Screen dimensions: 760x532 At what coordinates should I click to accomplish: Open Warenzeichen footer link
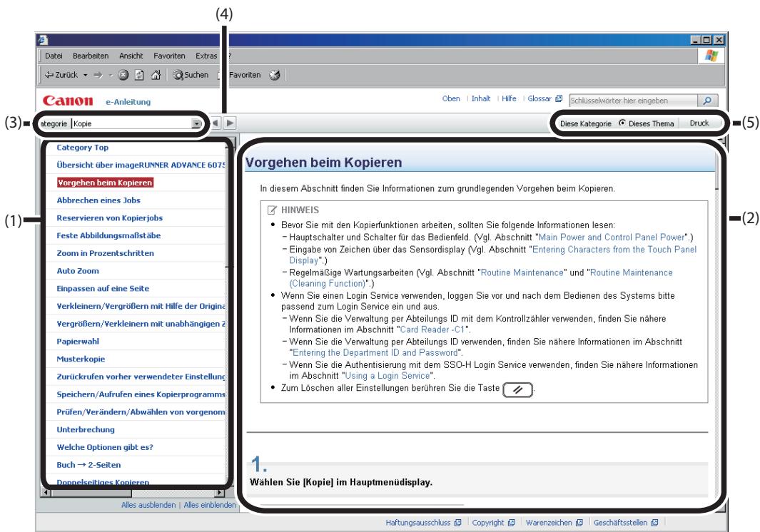coord(549,523)
